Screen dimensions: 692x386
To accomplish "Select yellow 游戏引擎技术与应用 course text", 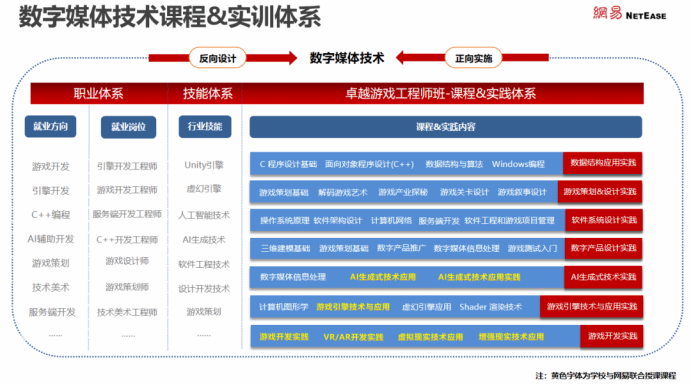I will coord(353,307).
